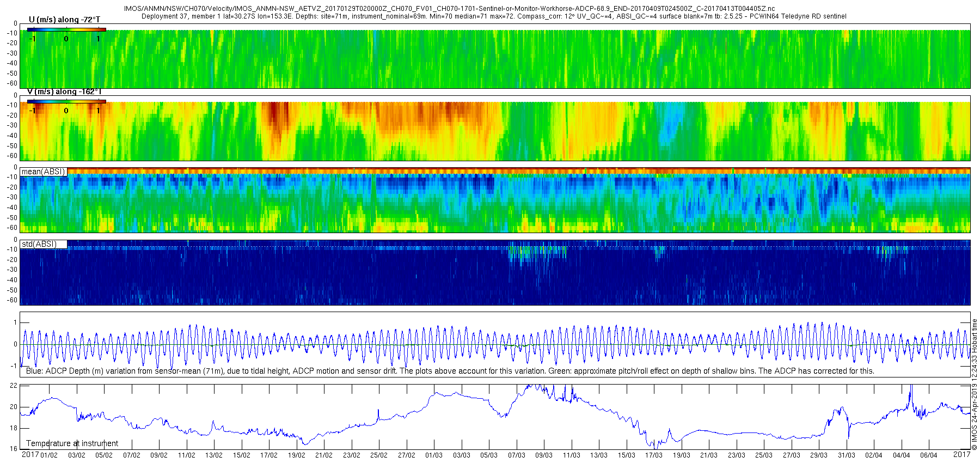Click the '01/02' date tick label
This screenshot has height=463, width=980.
point(49,455)
